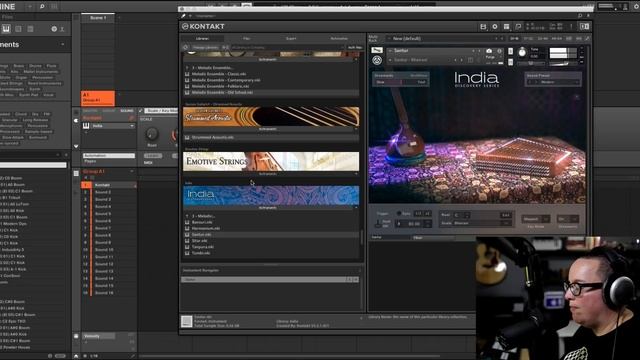Viewport: 640px width, 360px height.
Task: Click the Group A1 list icon
Action: coord(76,173)
